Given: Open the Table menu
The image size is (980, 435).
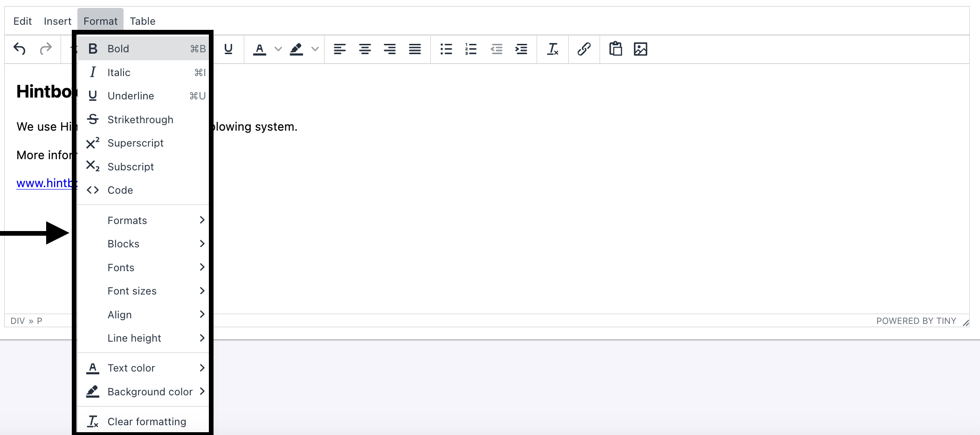Looking at the screenshot, I should (x=143, y=21).
